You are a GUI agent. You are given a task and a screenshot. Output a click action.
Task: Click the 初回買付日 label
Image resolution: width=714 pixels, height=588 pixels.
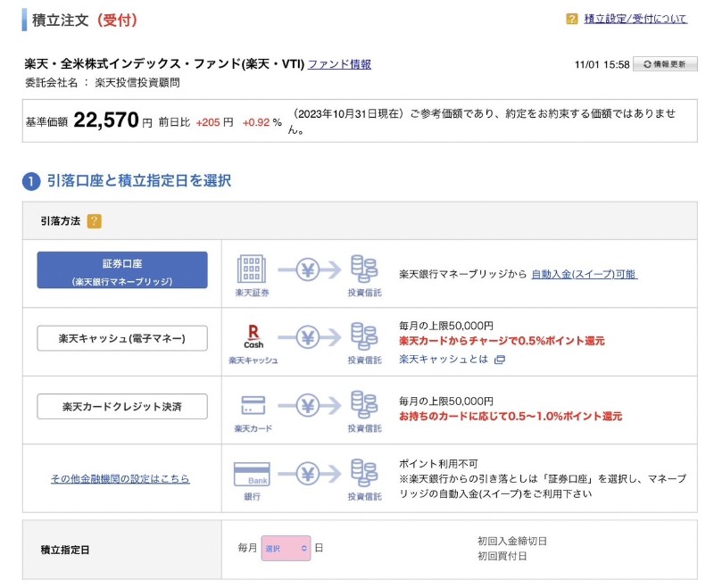(502, 556)
